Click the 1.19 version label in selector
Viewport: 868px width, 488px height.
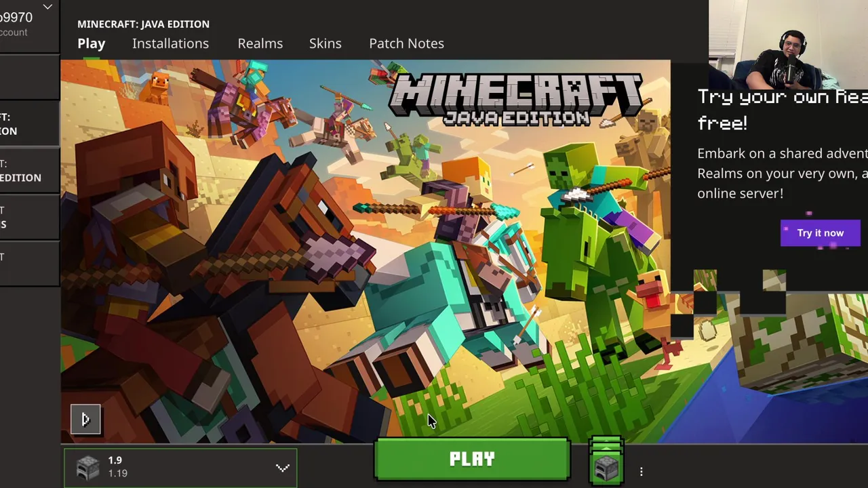pos(118,474)
